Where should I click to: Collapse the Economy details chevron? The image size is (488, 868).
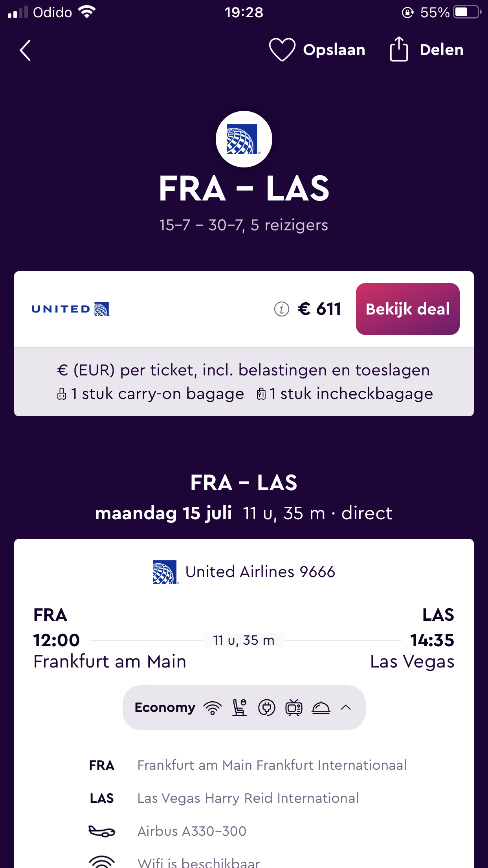346,708
